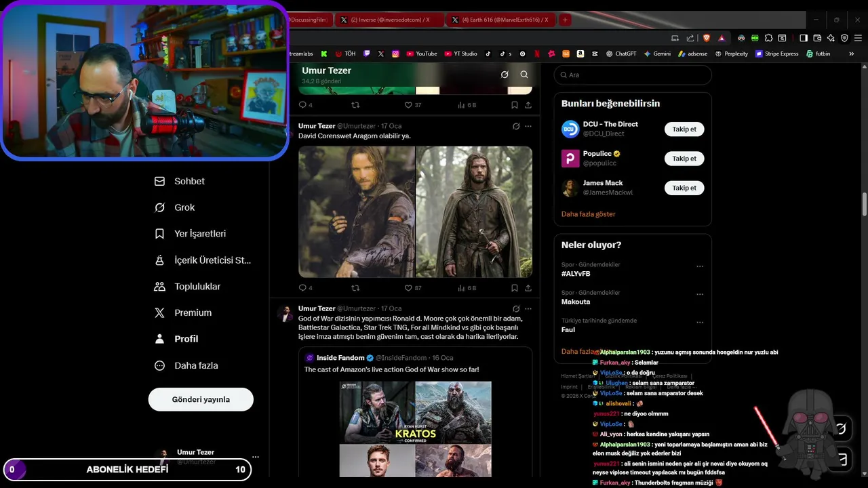Go to Profil page

(176, 339)
